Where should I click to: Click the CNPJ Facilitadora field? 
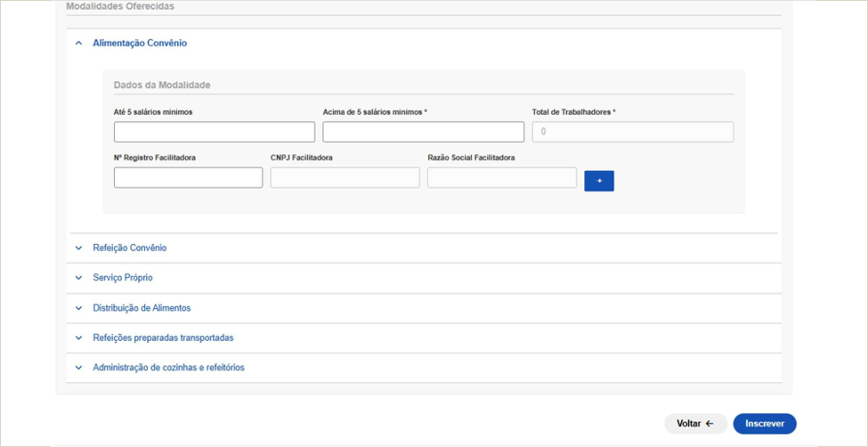pyautogui.click(x=345, y=178)
